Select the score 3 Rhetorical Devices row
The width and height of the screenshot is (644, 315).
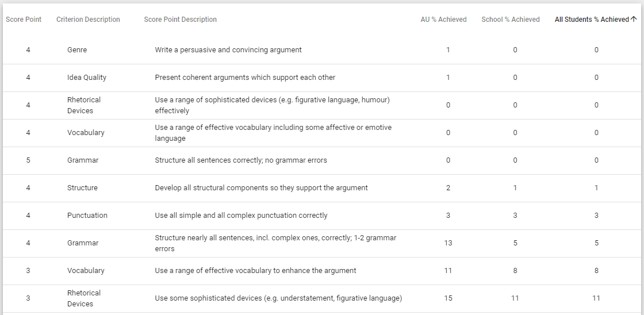click(x=322, y=298)
